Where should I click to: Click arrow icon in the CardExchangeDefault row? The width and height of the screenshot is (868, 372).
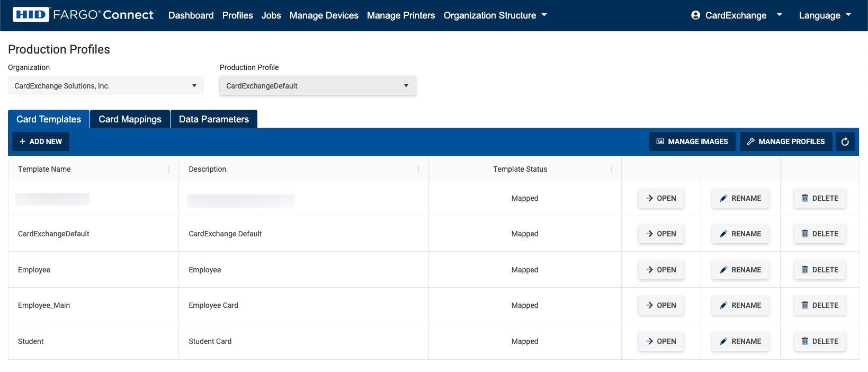pos(649,234)
